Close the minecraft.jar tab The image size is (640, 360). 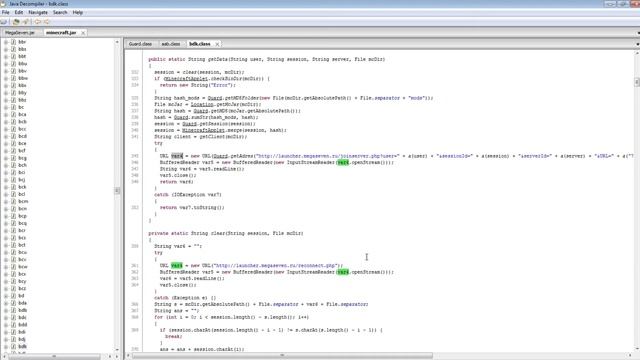(x=83, y=33)
